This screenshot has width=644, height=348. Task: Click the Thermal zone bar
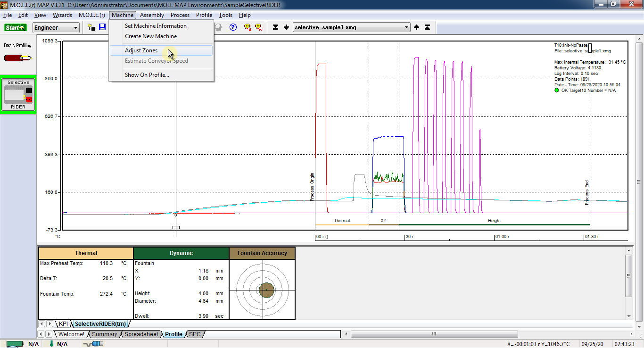(342, 224)
